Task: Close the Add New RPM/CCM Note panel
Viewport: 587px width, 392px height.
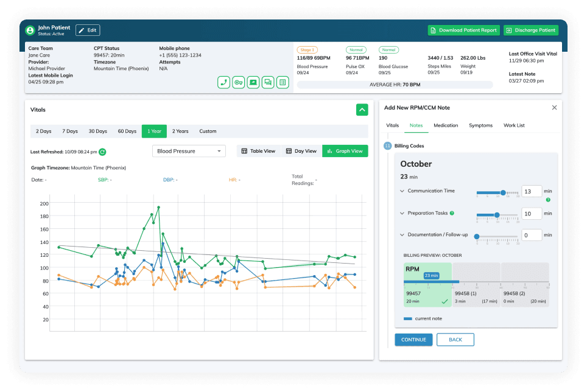Action: (x=554, y=108)
